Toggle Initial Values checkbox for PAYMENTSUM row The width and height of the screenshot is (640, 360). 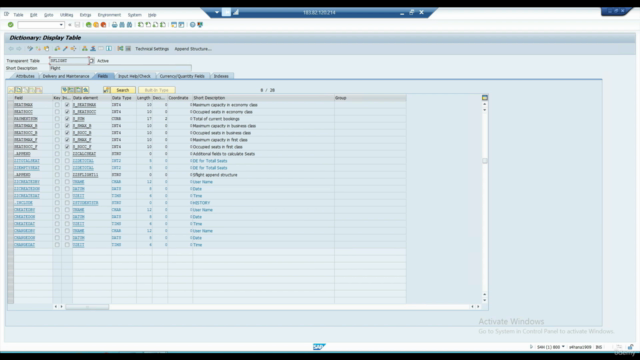[x=67, y=119]
